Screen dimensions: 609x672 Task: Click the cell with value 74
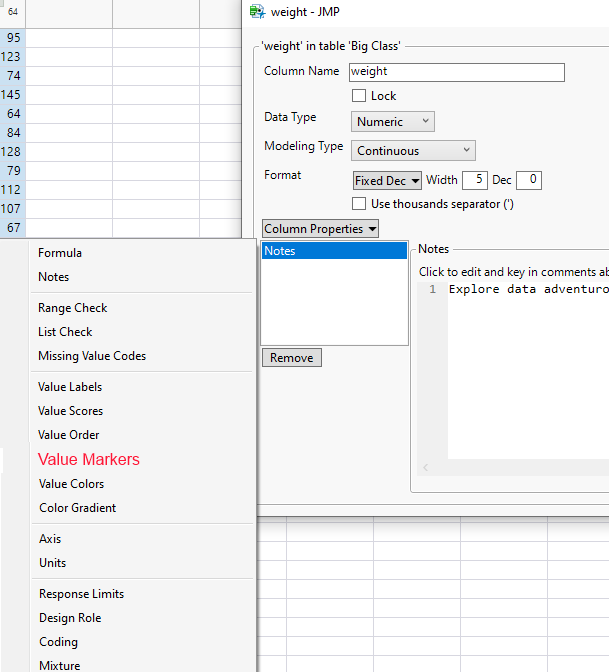pyautogui.click(x=13, y=75)
